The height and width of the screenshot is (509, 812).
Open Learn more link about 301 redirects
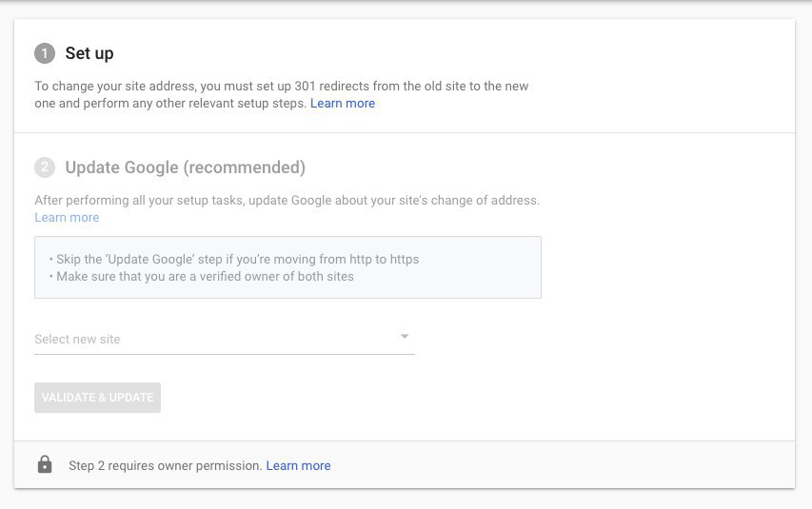click(343, 103)
